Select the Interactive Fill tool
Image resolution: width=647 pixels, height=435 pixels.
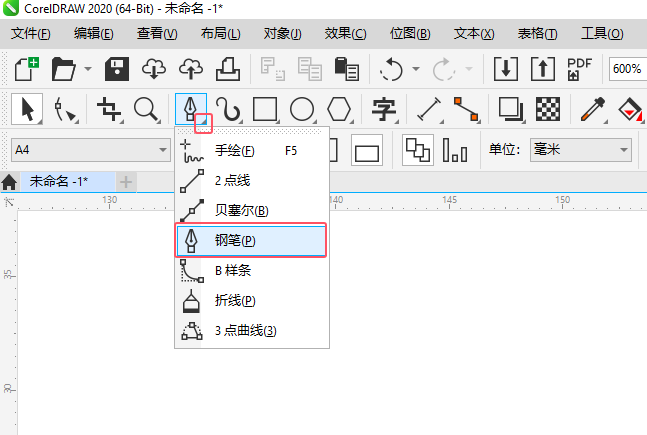tap(630, 109)
